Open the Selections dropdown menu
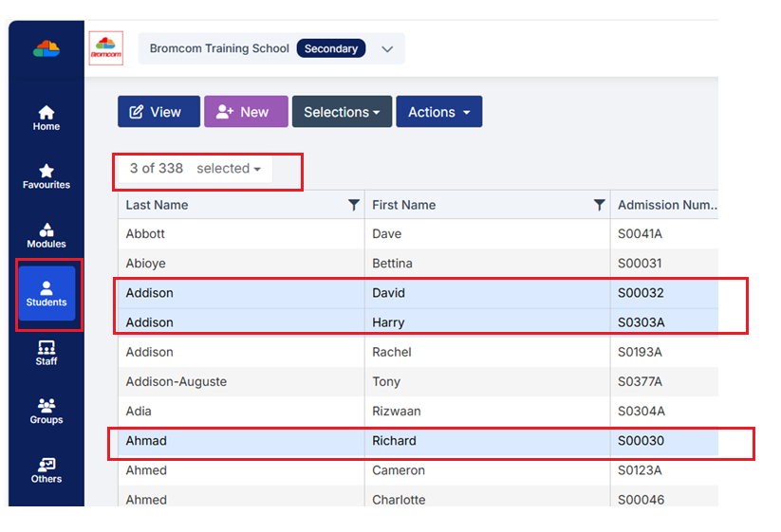781x532 pixels. click(x=342, y=112)
